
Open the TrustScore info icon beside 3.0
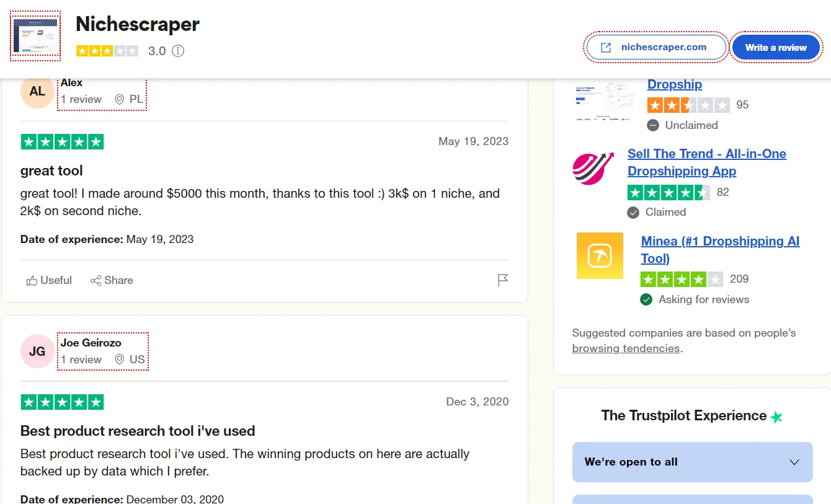coord(178,51)
